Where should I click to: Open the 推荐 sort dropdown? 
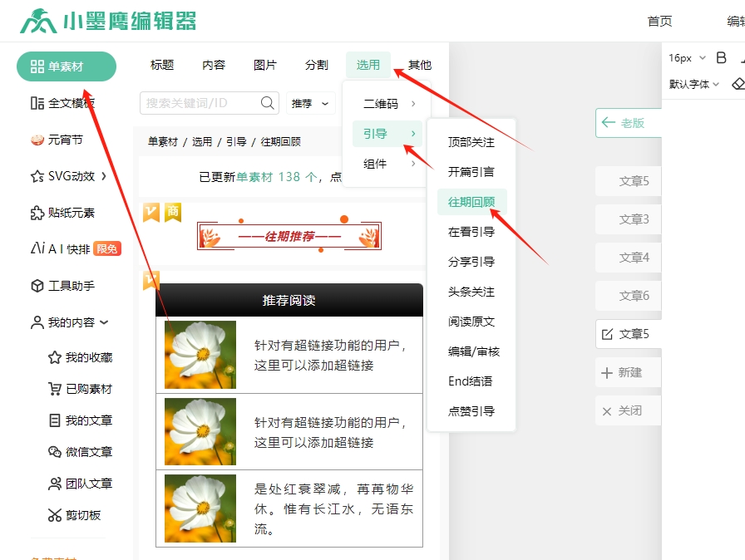311,103
